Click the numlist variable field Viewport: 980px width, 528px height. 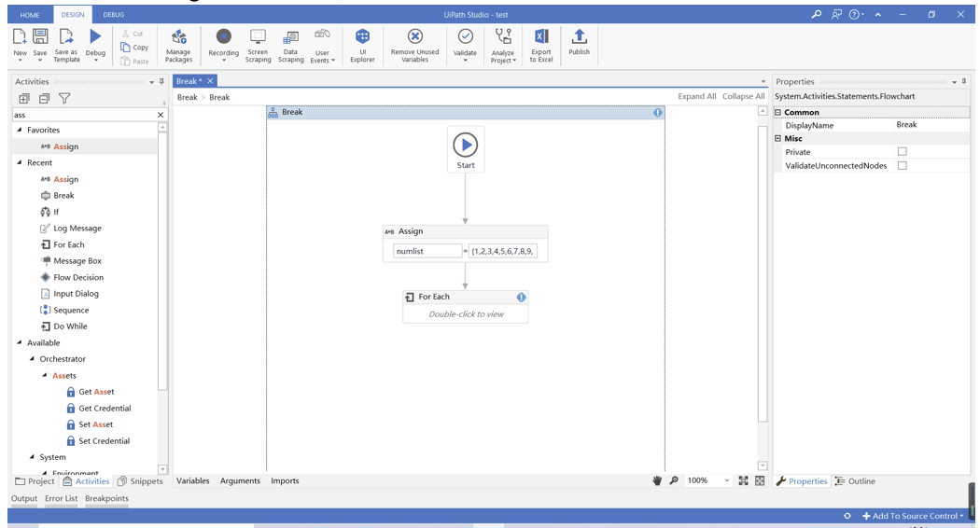427,251
